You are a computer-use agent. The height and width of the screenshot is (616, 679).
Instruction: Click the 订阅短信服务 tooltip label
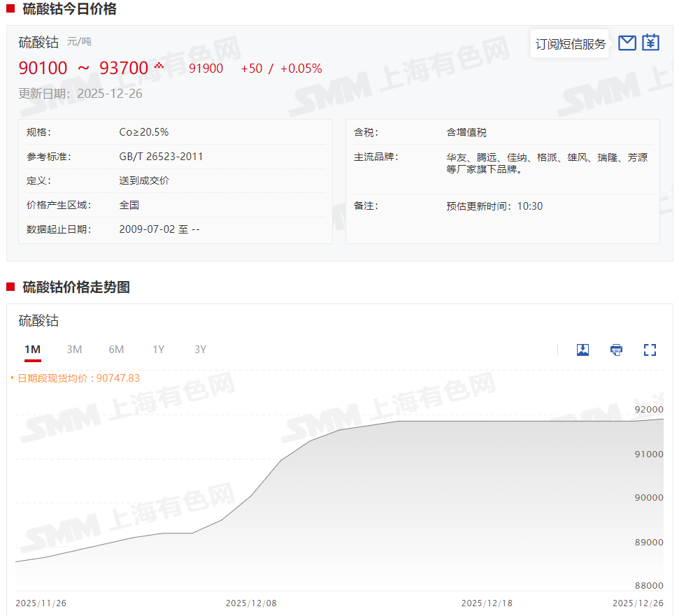(x=570, y=44)
